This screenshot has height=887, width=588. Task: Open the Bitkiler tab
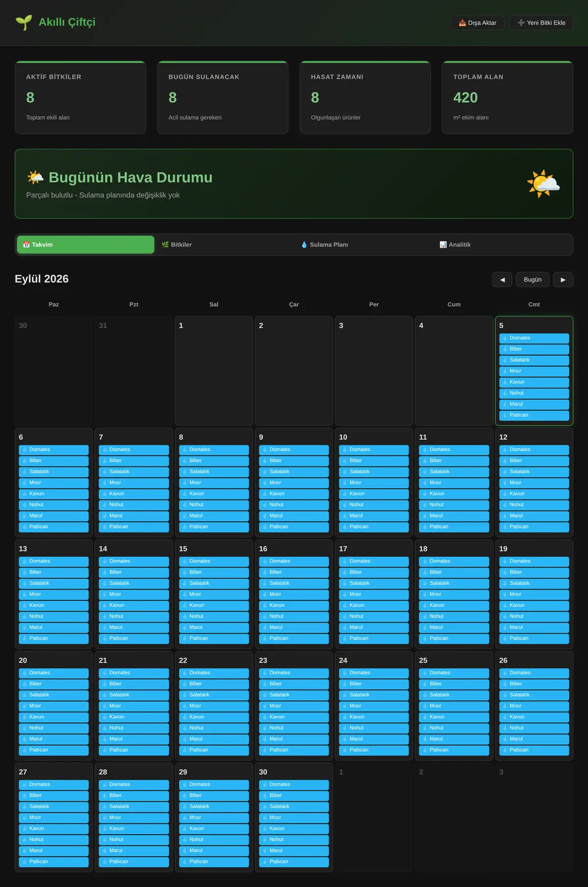(x=224, y=245)
